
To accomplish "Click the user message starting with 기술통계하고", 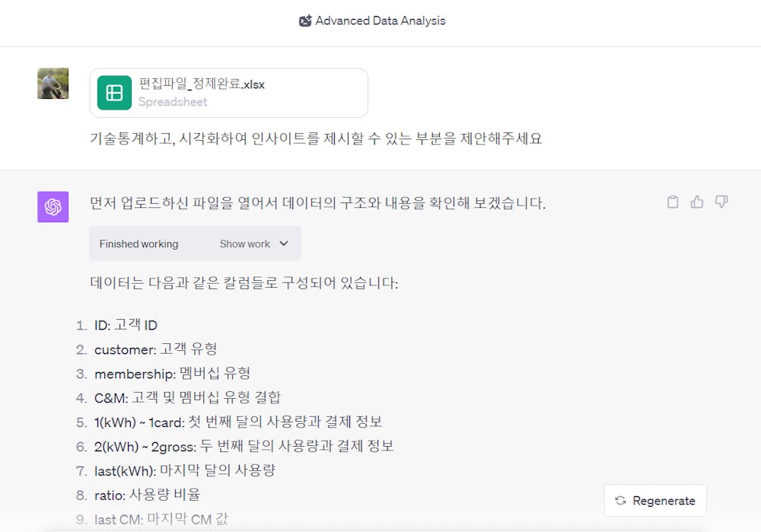I will [x=316, y=139].
